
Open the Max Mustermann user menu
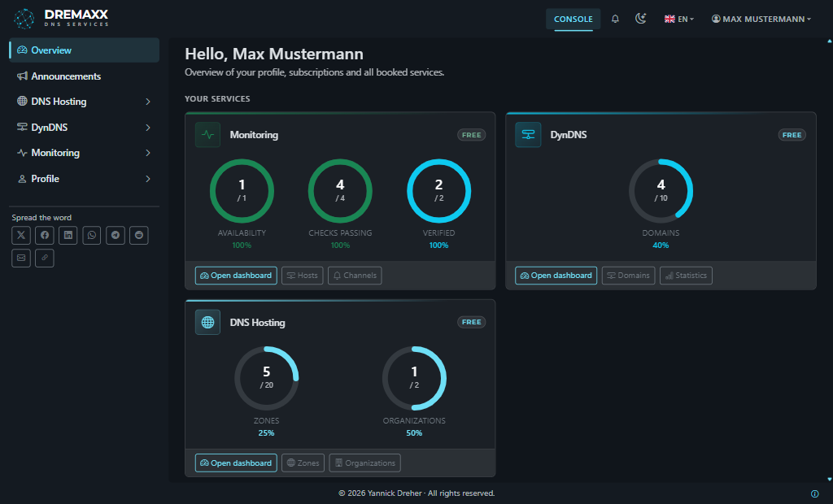point(761,20)
